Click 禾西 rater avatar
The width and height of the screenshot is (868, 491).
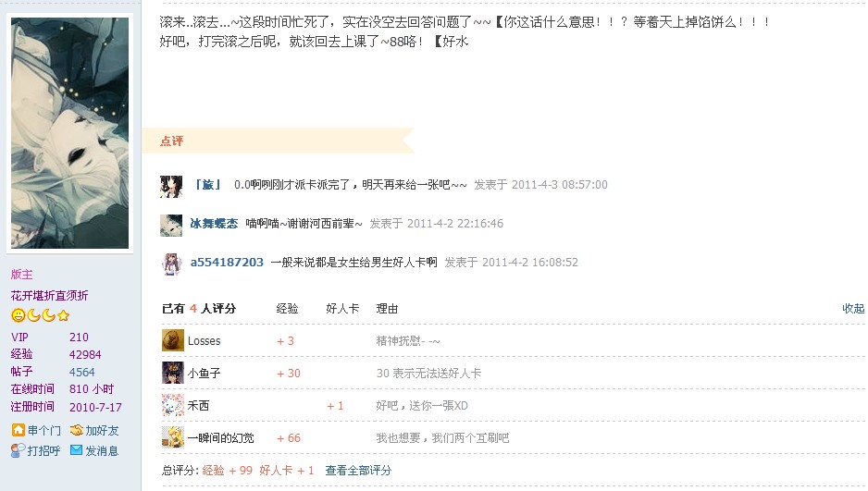[x=173, y=405]
